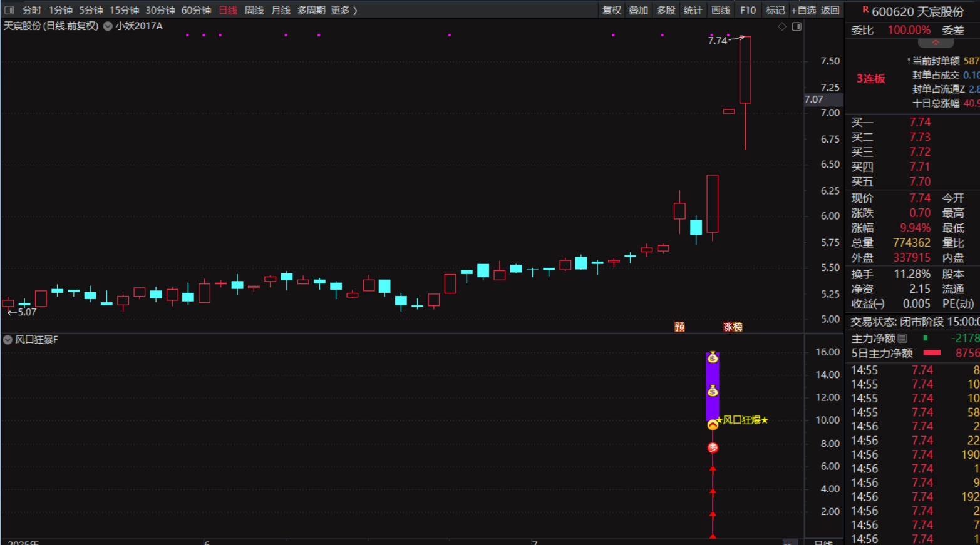Click the diamond marker icon above the chart
980x545 pixels.
781,26
